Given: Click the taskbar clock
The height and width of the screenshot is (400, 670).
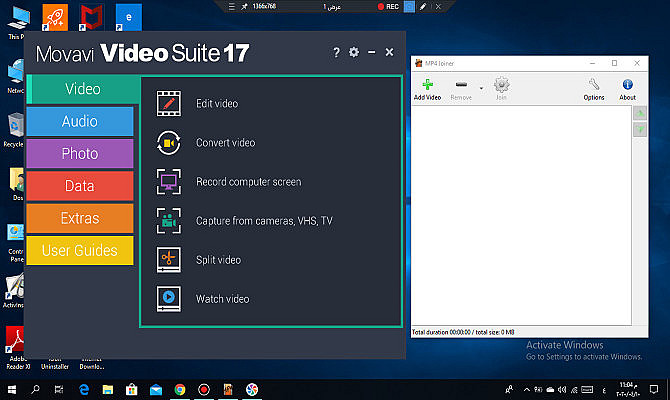Looking at the screenshot, I should tap(628, 389).
